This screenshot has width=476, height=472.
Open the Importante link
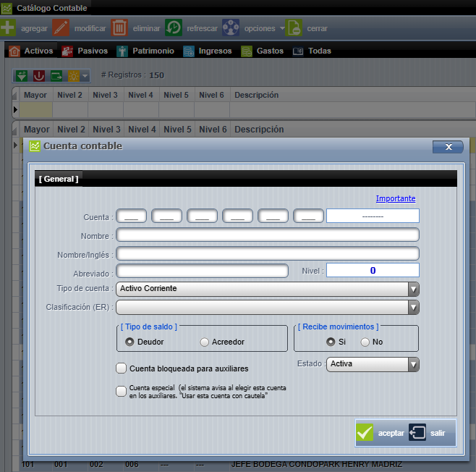point(396,198)
